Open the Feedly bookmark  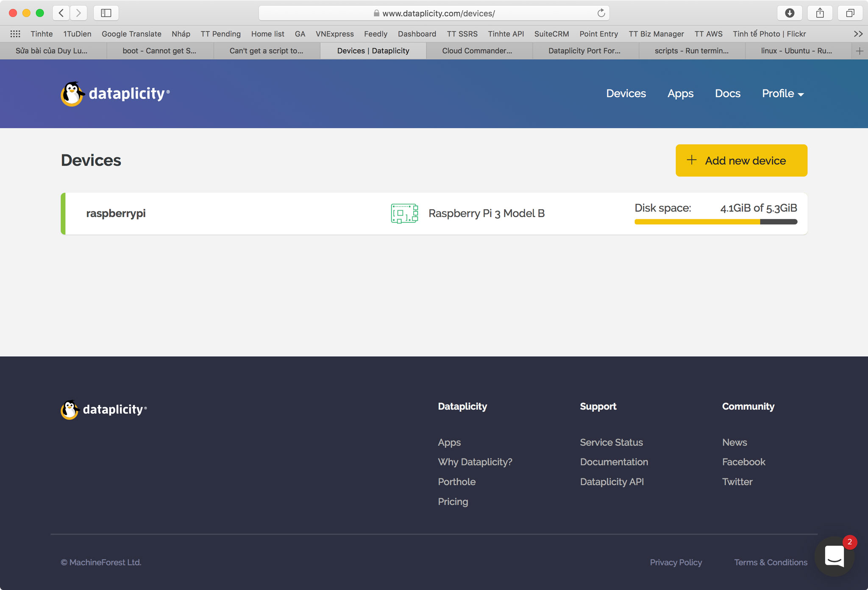pos(376,34)
